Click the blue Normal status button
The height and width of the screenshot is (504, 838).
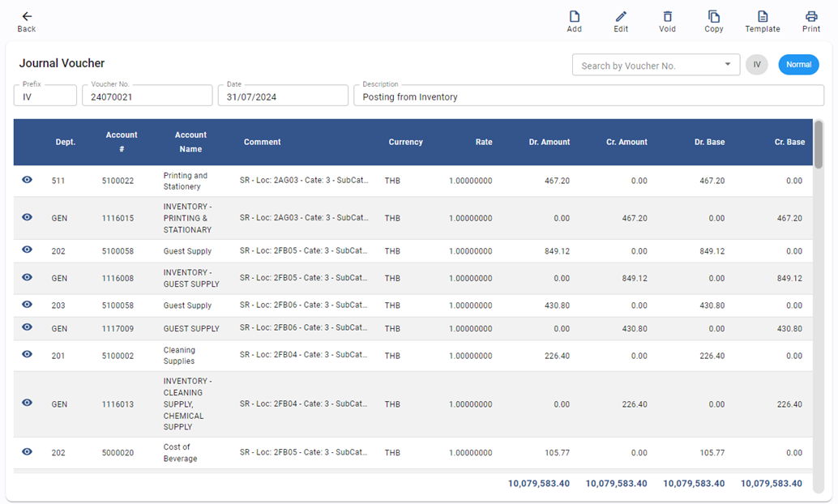(x=798, y=65)
